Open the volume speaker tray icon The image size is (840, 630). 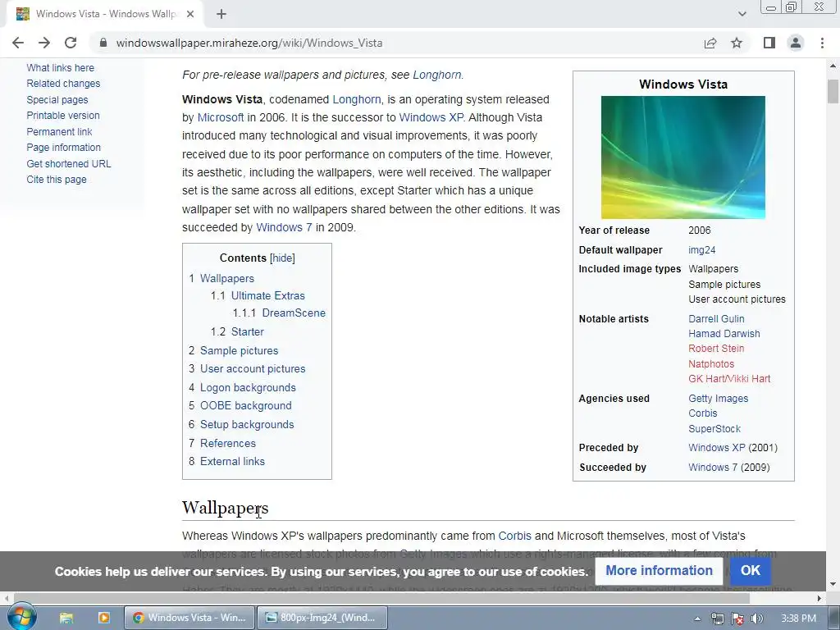pos(756,619)
